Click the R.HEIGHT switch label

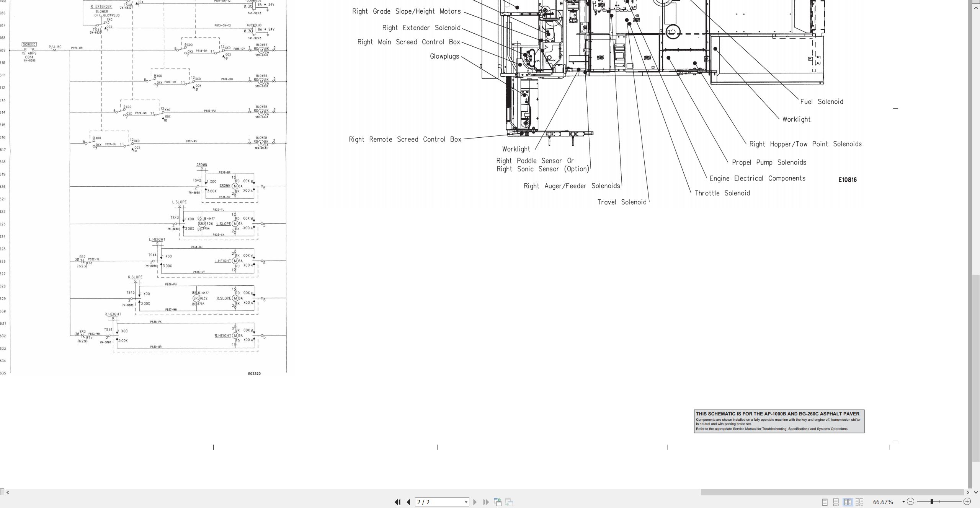pyautogui.click(x=113, y=314)
